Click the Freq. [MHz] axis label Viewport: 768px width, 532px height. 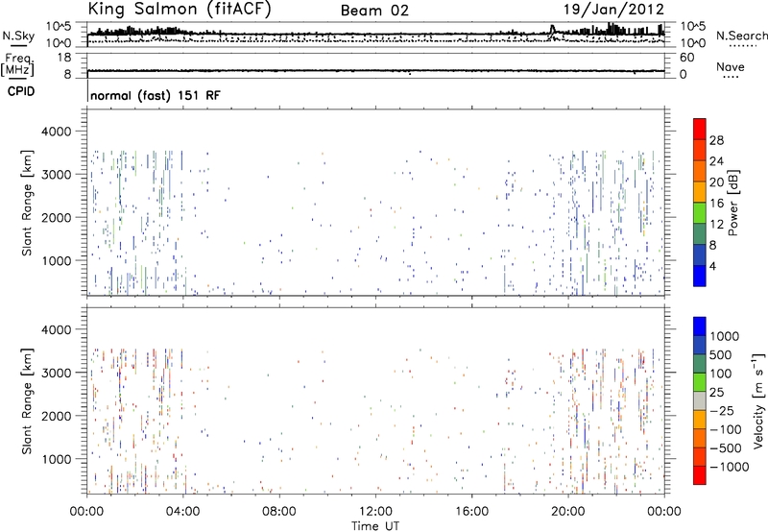tap(17, 64)
